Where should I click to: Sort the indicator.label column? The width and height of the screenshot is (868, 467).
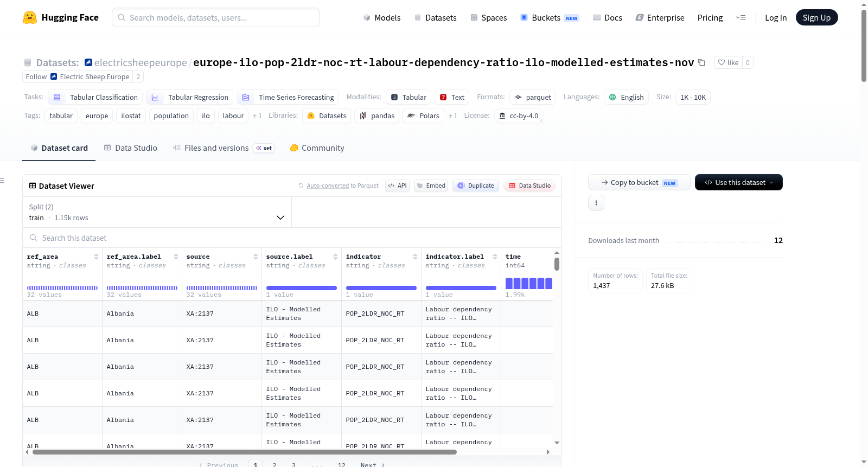tap(495, 257)
